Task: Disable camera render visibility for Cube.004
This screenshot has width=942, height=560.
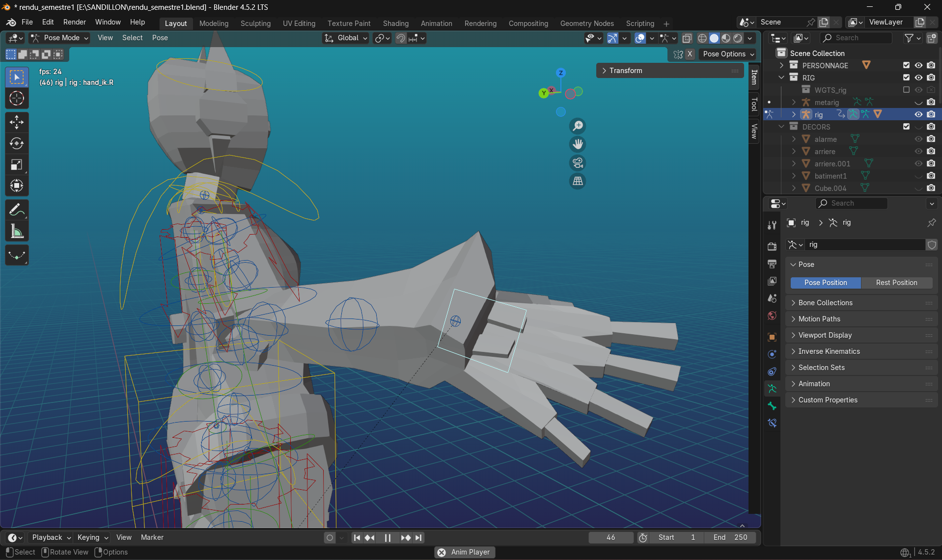Action: click(x=931, y=188)
